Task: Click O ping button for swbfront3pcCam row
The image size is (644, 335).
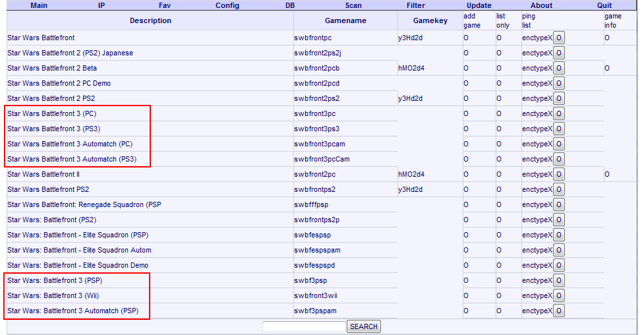Action: [558, 160]
